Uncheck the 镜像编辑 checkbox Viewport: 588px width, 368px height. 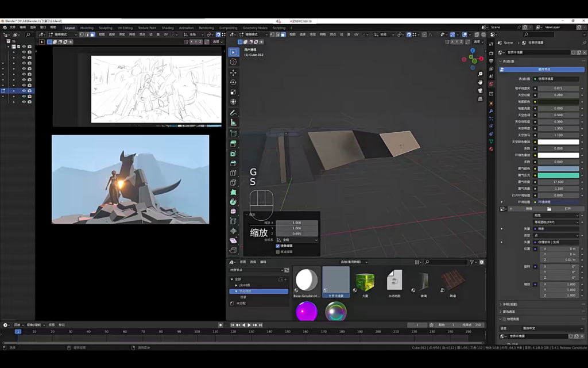click(278, 246)
